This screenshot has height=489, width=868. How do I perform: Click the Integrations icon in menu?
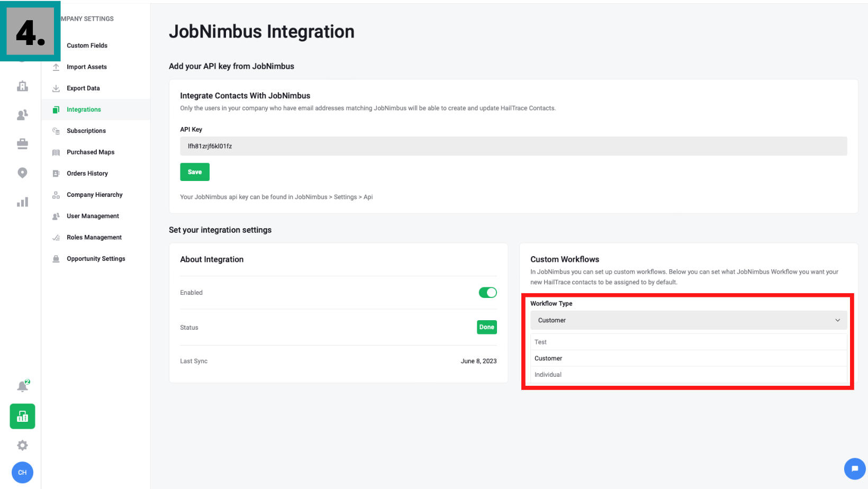click(x=56, y=110)
